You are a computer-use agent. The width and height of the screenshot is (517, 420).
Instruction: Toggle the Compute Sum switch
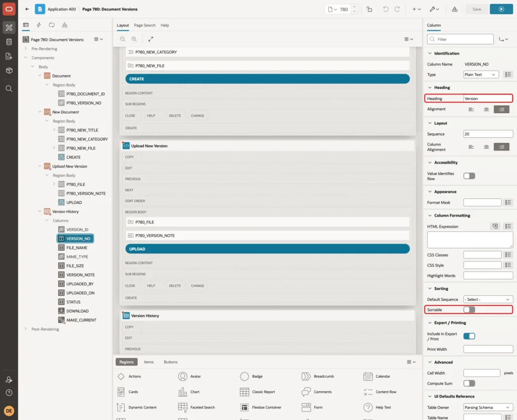pos(469,384)
